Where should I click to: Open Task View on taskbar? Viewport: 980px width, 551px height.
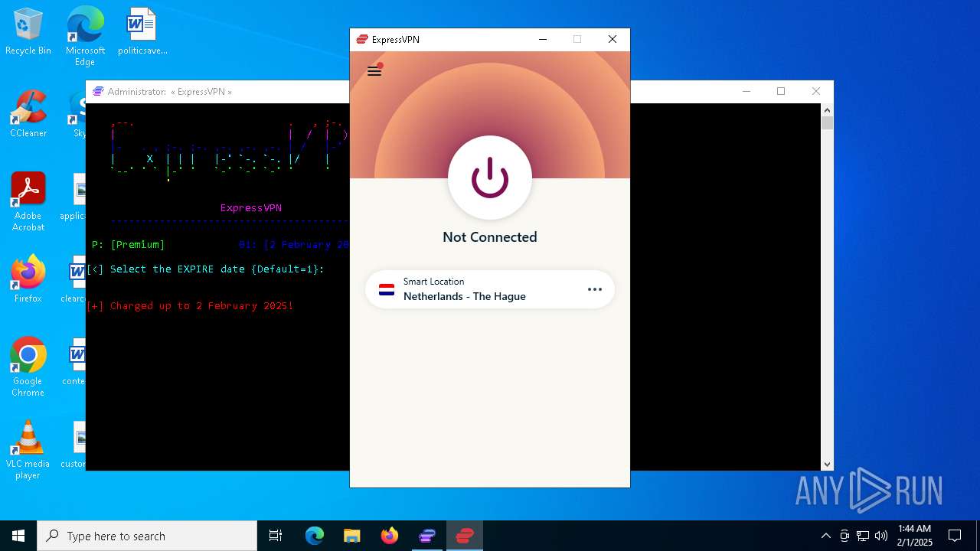coord(276,536)
